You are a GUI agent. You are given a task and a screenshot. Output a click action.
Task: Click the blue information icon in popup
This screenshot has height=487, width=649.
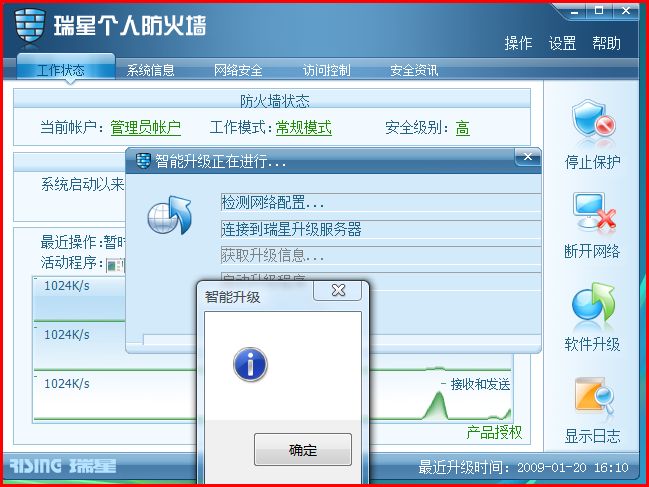click(x=250, y=364)
